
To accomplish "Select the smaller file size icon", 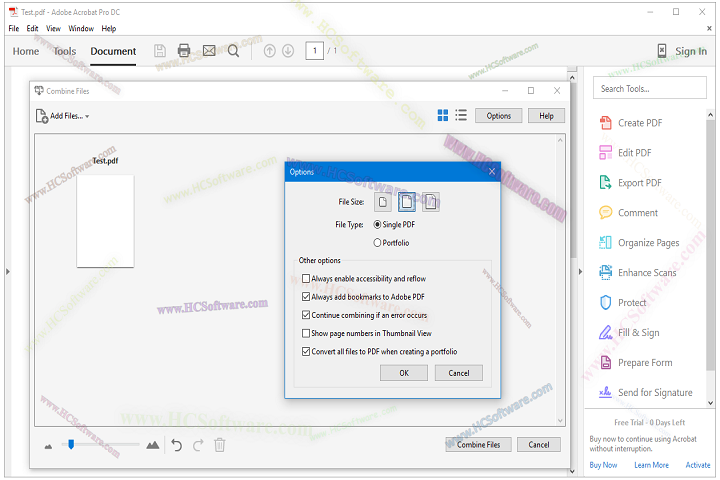I will click(x=382, y=202).
